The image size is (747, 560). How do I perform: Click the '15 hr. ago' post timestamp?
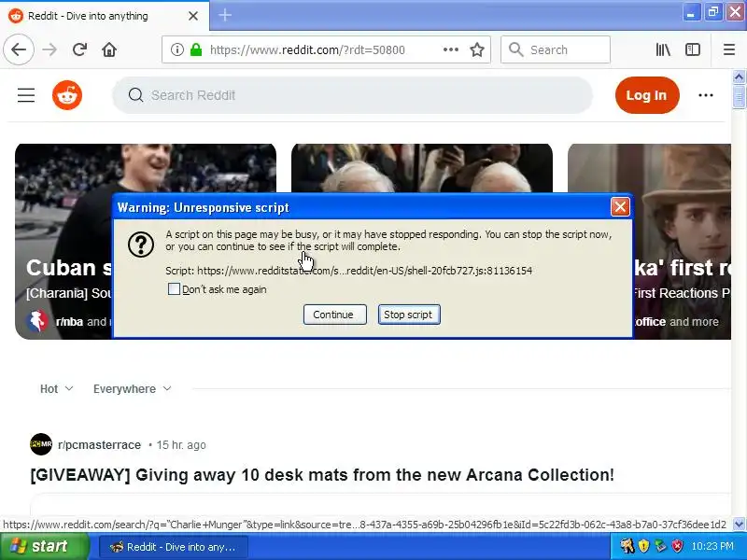(181, 445)
